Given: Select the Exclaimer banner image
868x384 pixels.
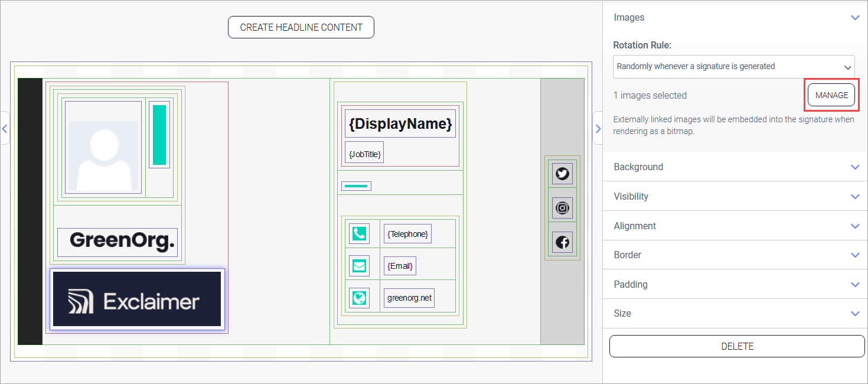Looking at the screenshot, I should click(x=137, y=299).
